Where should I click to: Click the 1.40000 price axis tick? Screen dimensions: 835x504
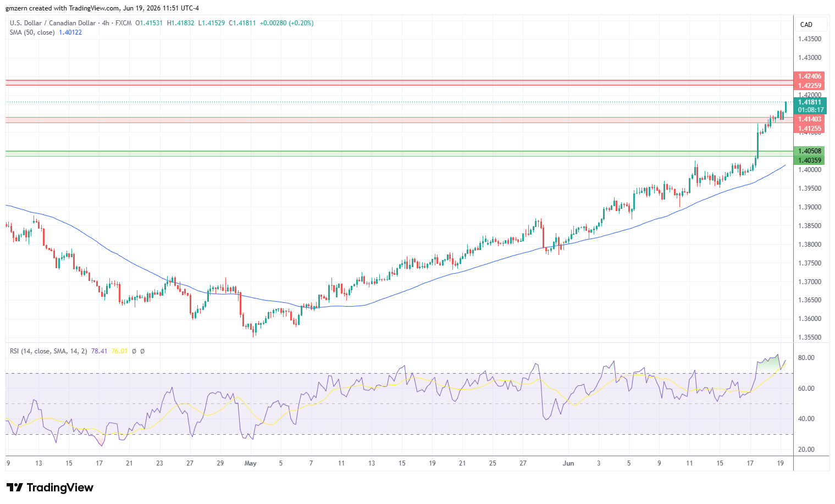[x=810, y=170]
